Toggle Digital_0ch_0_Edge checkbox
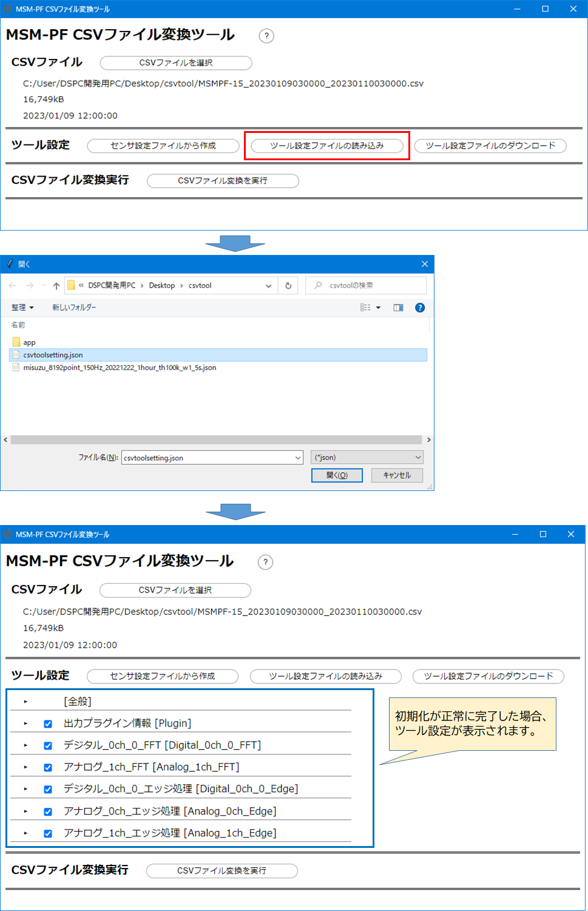 pyautogui.click(x=48, y=789)
